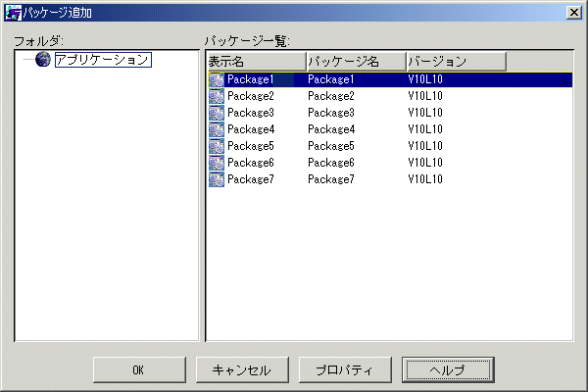Click Package1 in package name column

coord(331,79)
